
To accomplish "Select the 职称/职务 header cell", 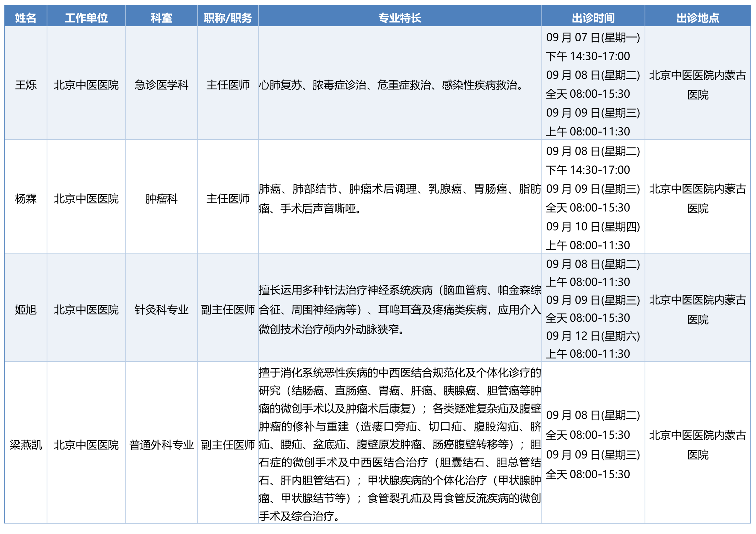I will coord(228,17).
